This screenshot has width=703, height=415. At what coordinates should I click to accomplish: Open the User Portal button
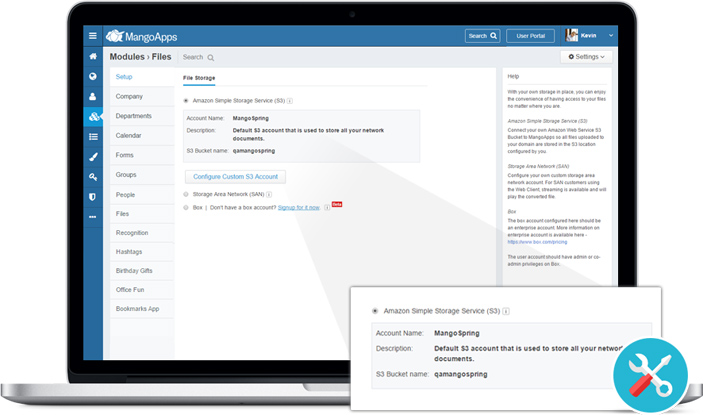pyautogui.click(x=530, y=36)
